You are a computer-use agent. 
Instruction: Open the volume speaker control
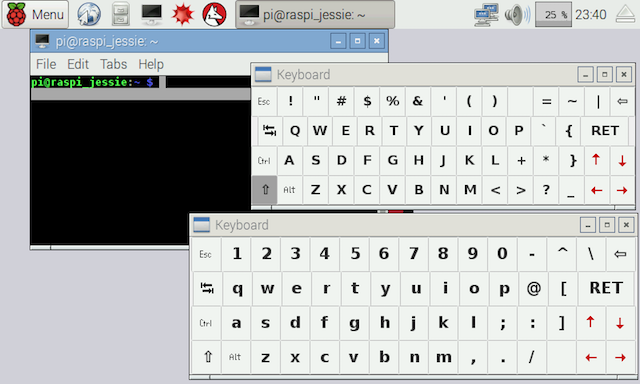point(518,15)
